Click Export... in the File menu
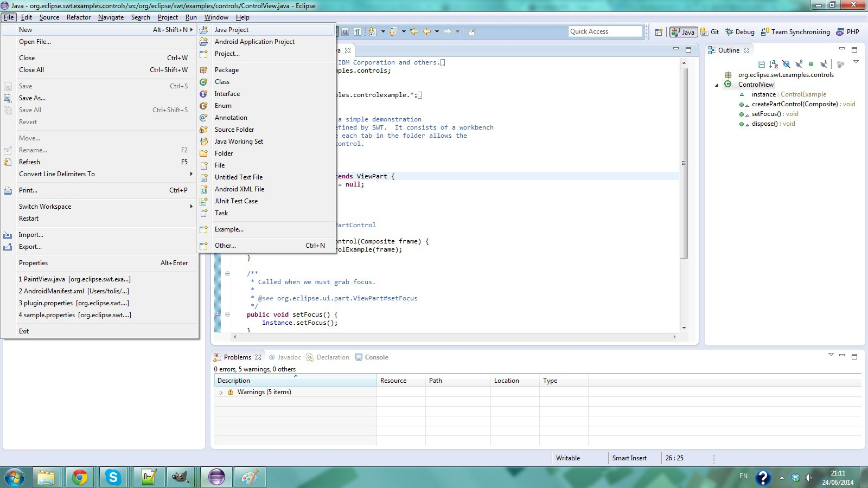This screenshot has height=488, width=868. (x=99, y=247)
